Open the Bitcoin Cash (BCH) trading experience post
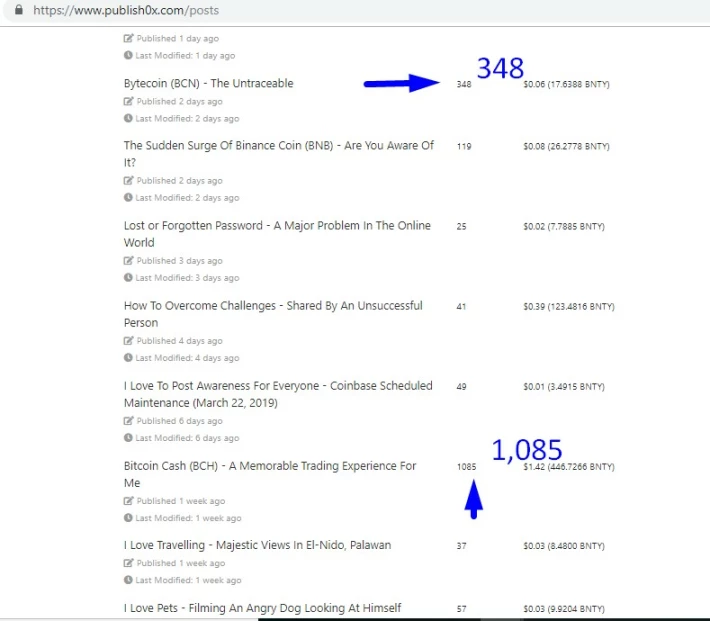Screen dimensions: 710x621 270,474
